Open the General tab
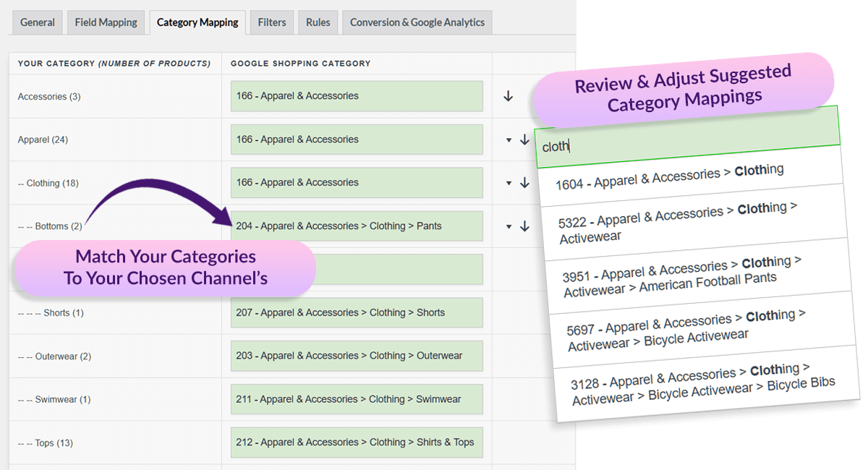868x470 pixels. tap(38, 22)
